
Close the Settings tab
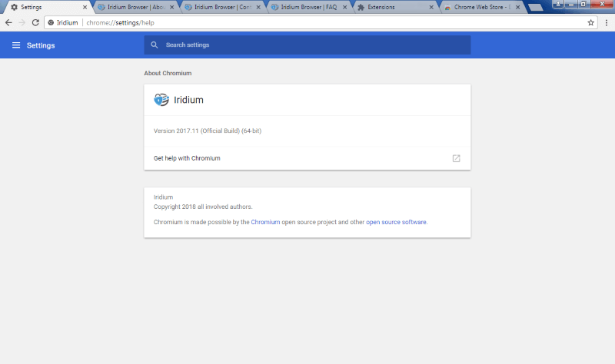(85, 7)
